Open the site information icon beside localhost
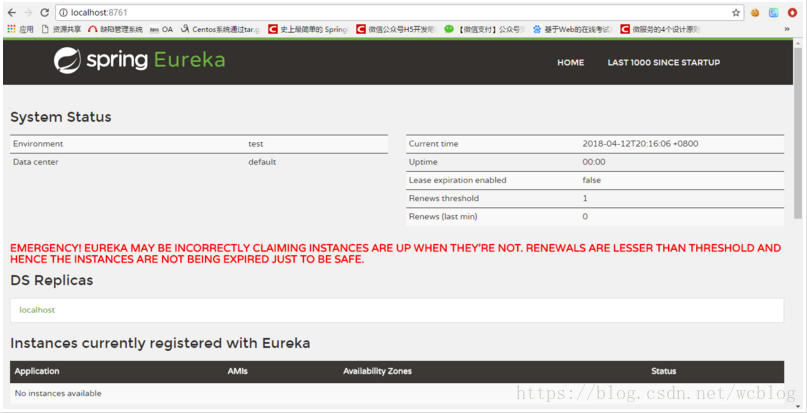 [63, 12]
